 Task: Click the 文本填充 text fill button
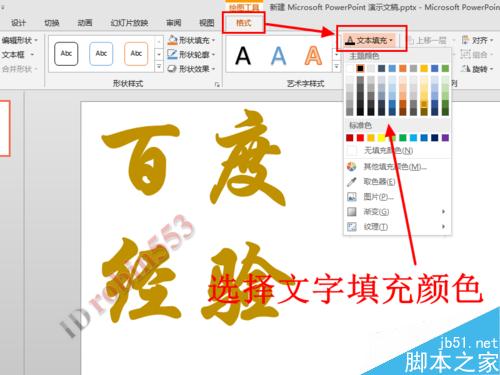[x=370, y=41]
